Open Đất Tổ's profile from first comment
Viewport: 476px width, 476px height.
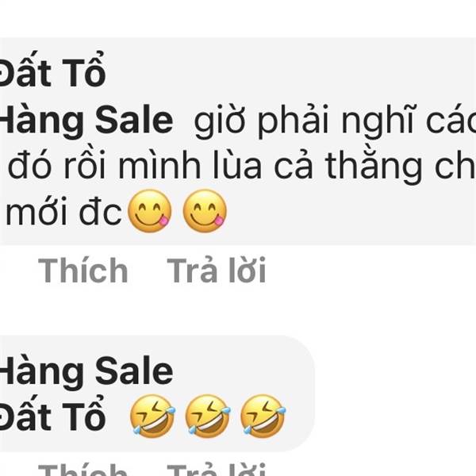pyautogui.click(x=52, y=71)
